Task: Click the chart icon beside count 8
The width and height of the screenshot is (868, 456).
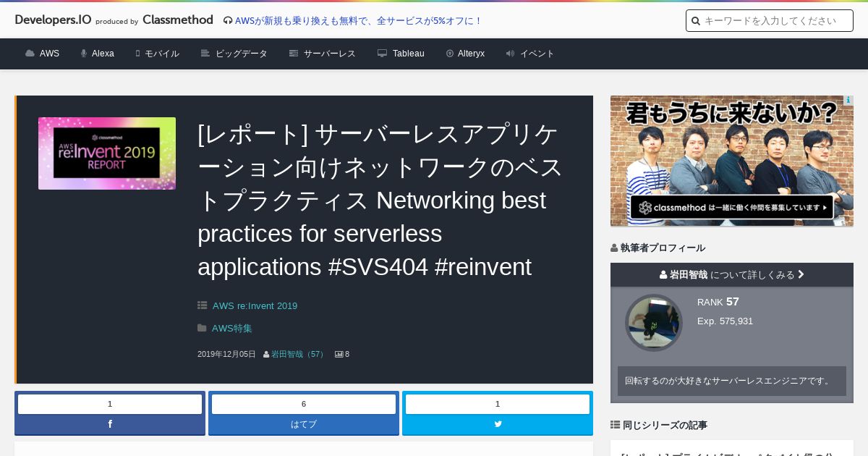Action: pyautogui.click(x=339, y=355)
